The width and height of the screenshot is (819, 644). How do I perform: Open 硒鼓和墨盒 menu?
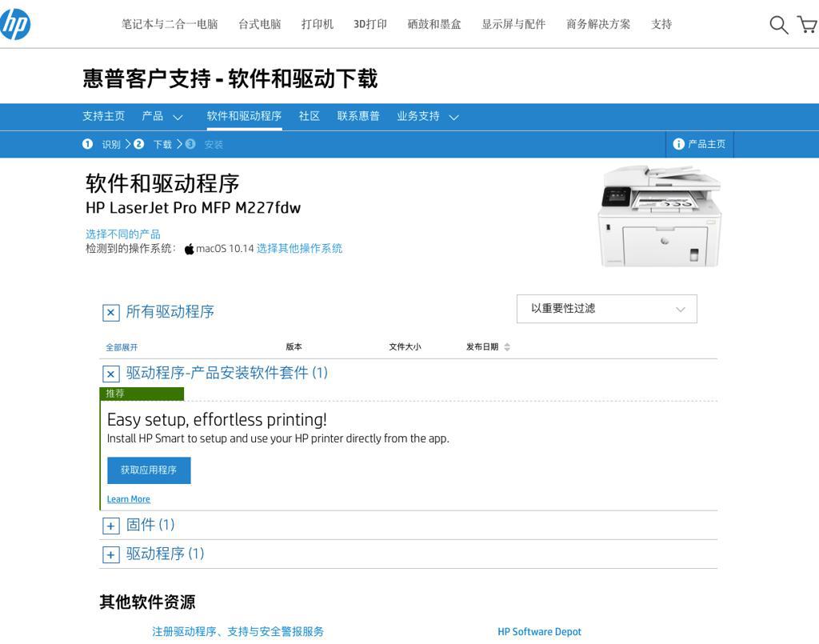(x=434, y=24)
